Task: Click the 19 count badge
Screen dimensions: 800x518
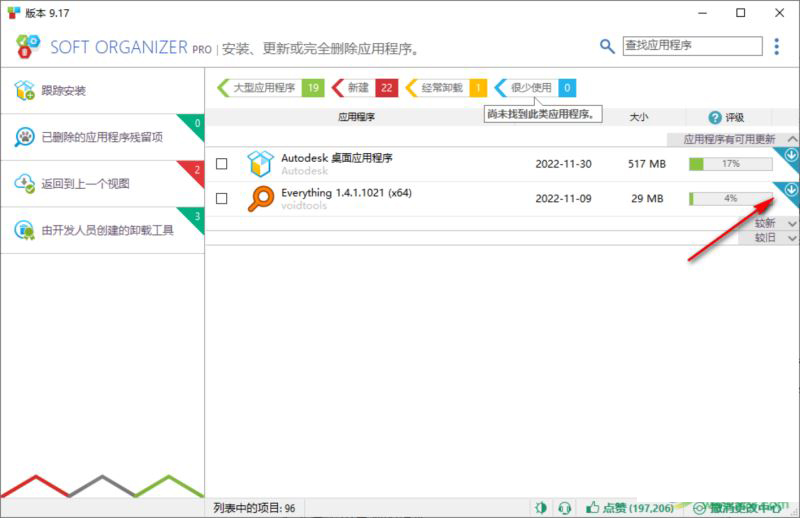Action: click(x=313, y=88)
